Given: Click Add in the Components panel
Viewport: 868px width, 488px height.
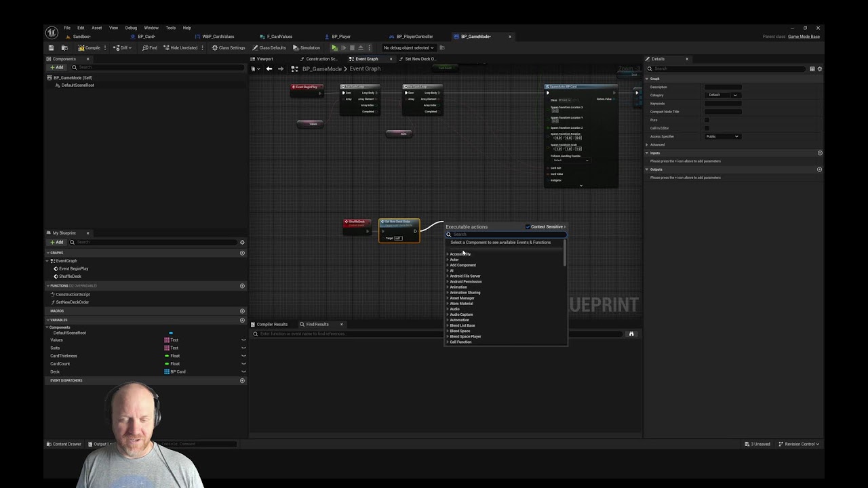Looking at the screenshot, I should click(x=56, y=67).
